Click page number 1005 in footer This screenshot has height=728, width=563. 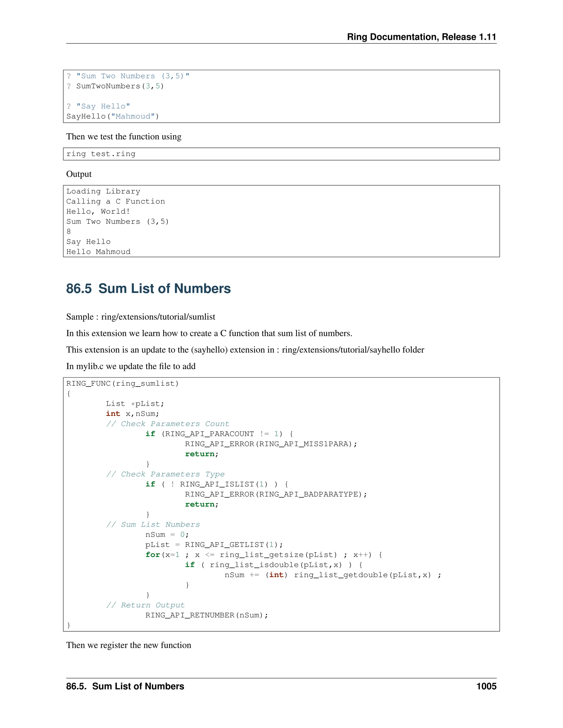tap(486, 686)
